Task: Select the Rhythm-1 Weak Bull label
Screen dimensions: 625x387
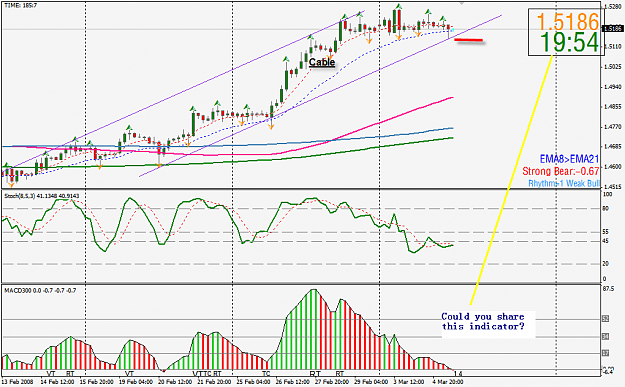Action: 564,183
